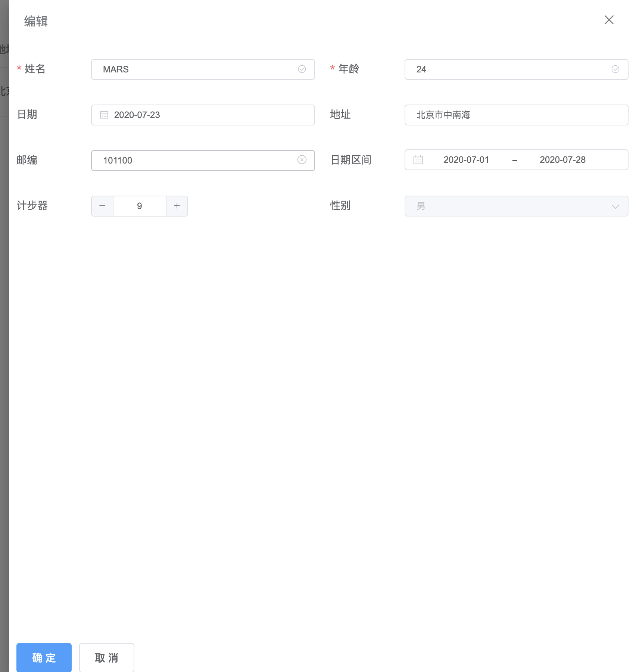Increase 计步器 with the plus button

177,206
